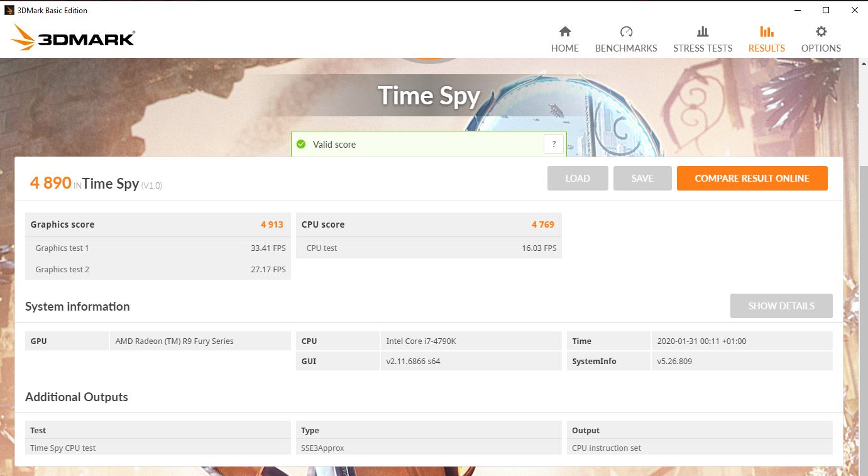
Task: Click the 3DMark title bar app icon
Action: (9, 10)
